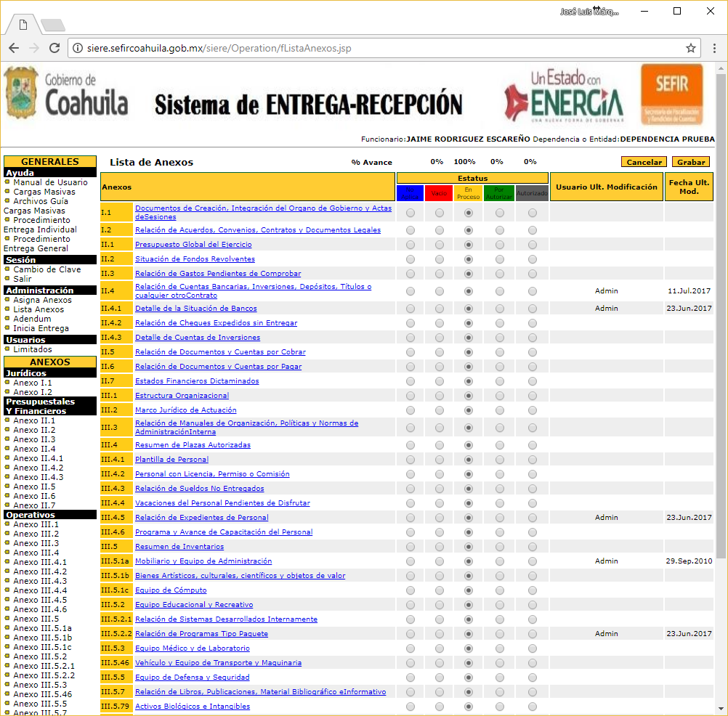Mark annex III.1 as Por Autorizar
Image resolution: width=728 pixels, height=716 pixels.
(499, 396)
